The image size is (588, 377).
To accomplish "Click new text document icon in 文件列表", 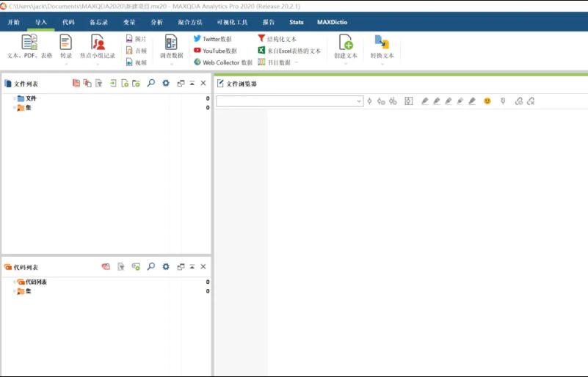I will [x=125, y=83].
